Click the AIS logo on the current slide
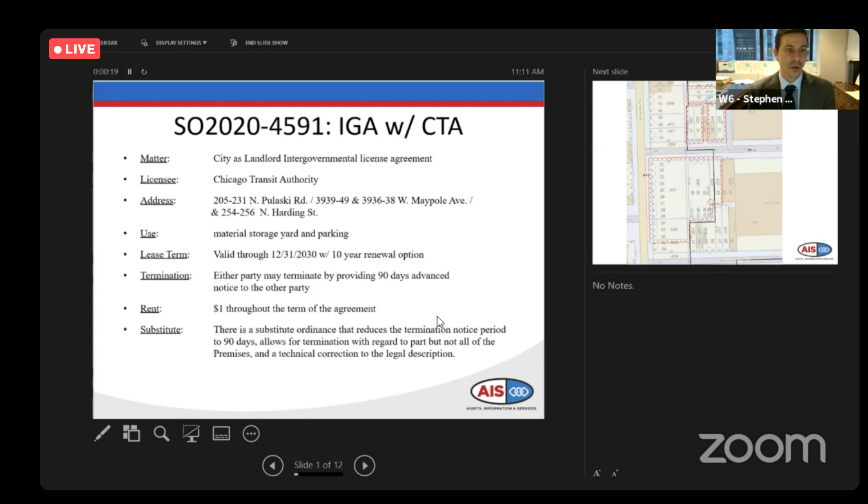The image size is (868, 504). pyautogui.click(x=502, y=394)
